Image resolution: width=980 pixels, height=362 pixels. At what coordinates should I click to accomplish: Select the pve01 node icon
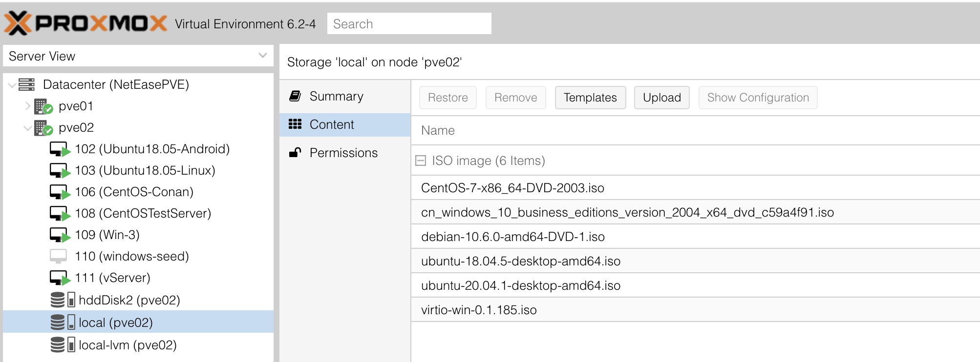click(43, 106)
